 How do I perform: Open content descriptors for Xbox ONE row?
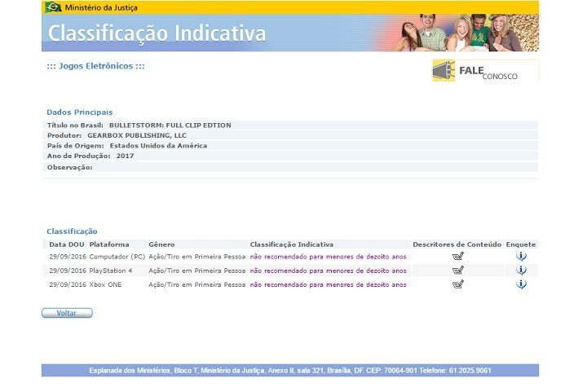[457, 284]
